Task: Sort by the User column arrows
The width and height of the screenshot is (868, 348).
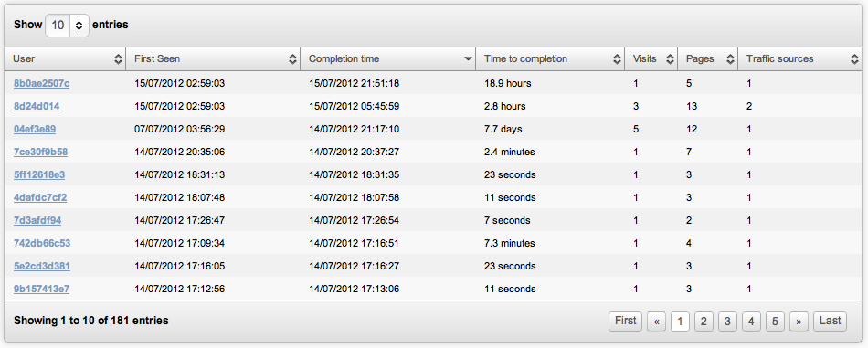Action: [x=118, y=59]
